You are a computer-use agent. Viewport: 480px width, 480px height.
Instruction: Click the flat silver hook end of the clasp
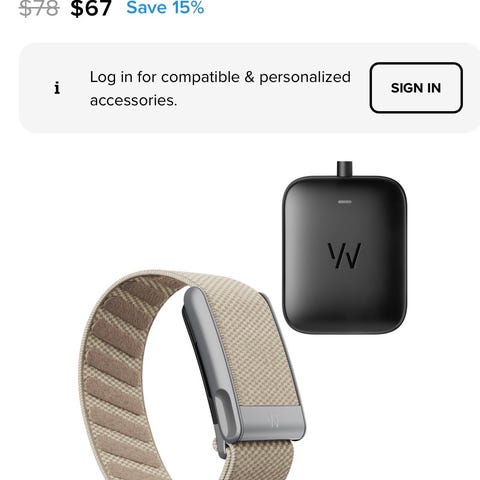pyautogui.click(x=272, y=423)
